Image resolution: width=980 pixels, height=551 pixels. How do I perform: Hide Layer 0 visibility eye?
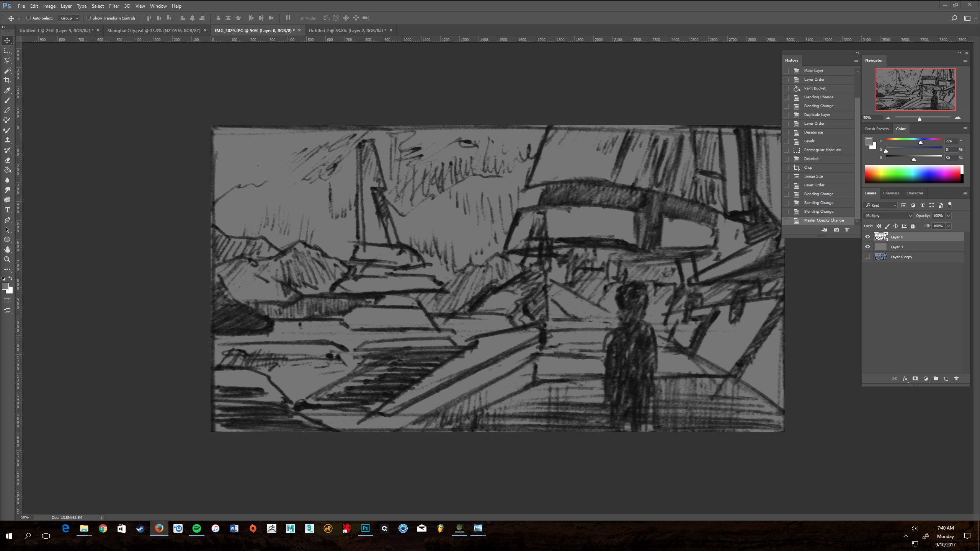pos(867,237)
